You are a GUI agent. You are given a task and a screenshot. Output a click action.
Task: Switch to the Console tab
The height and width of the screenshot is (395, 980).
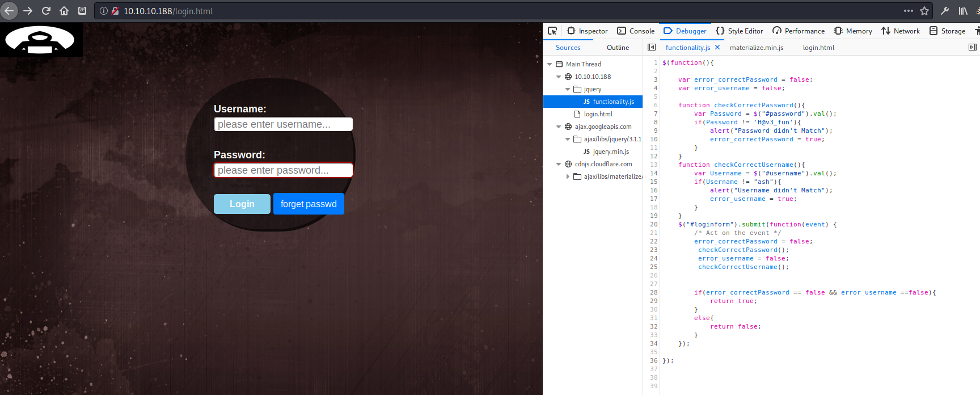[x=636, y=31]
